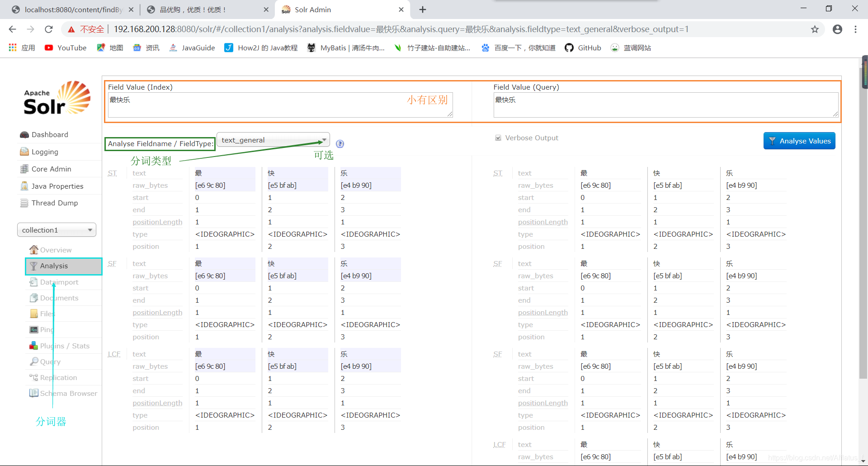Open the JavaGuide bookmark

point(192,48)
